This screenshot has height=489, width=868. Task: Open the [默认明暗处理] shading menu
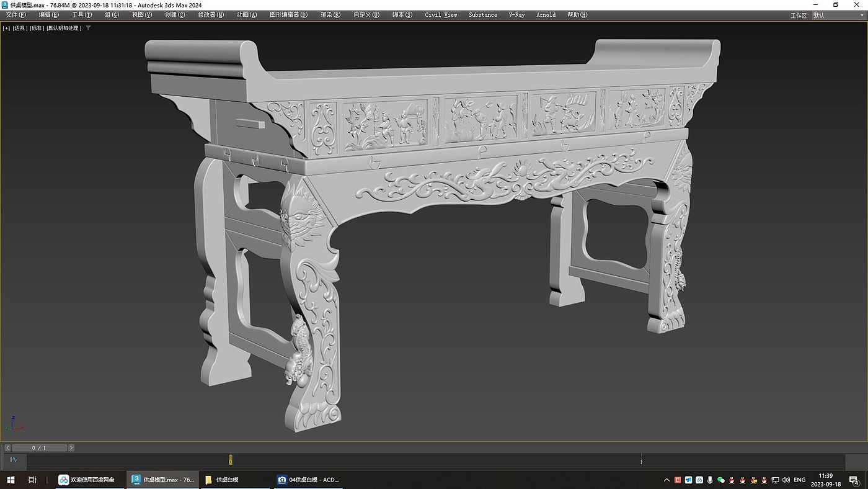(64, 28)
